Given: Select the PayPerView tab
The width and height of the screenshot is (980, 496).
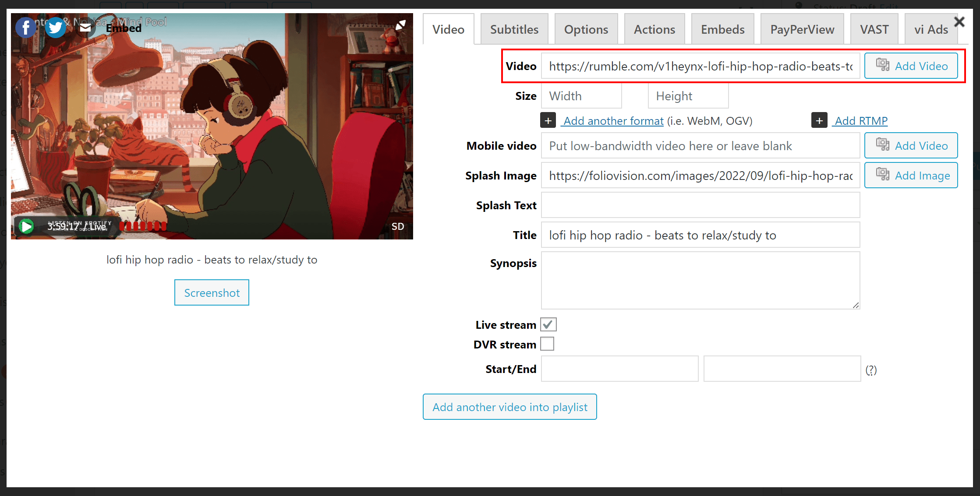Looking at the screenshot, I should 802,29.
